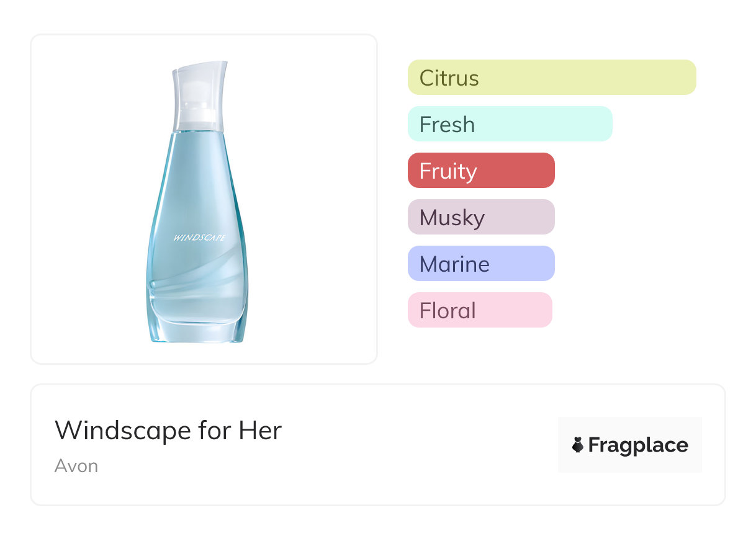Image resolution: width=756 pixels, height=536 pixels.
Task: Select the Citrus accord bar
Action: [551, 78]
